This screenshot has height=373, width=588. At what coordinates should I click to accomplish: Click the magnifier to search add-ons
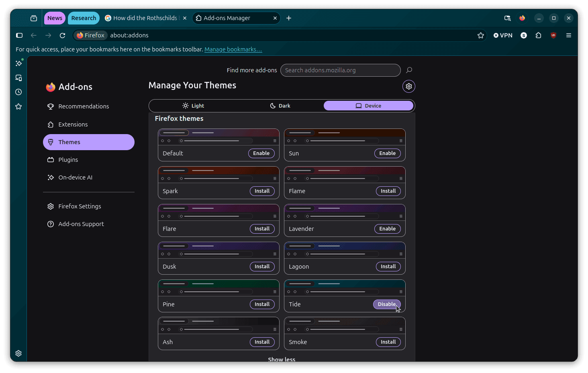point(409,70)
